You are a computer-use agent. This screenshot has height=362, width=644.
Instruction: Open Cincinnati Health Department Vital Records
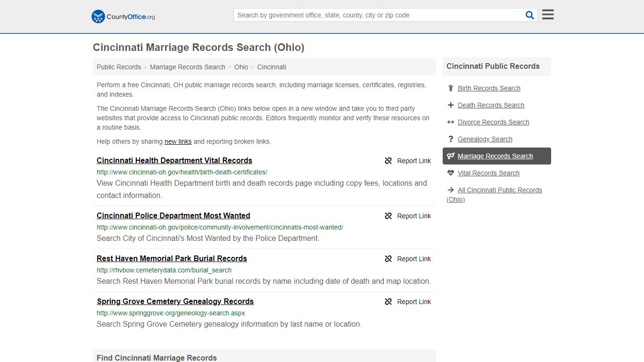point(174,160)
